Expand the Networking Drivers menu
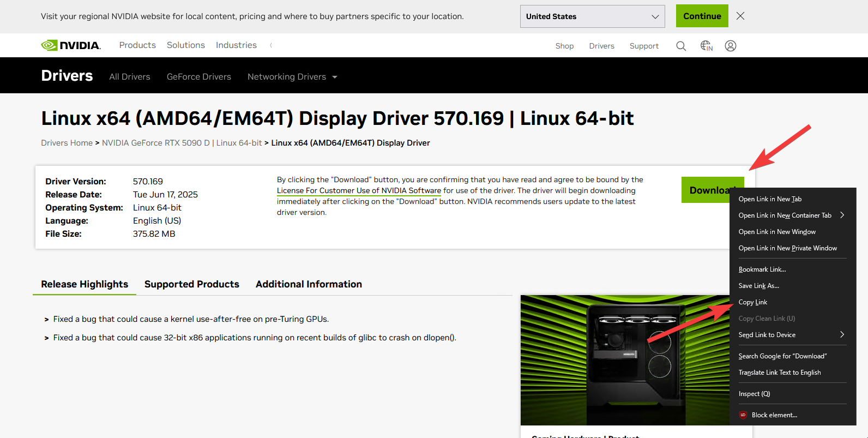 (x=292, y=77)
